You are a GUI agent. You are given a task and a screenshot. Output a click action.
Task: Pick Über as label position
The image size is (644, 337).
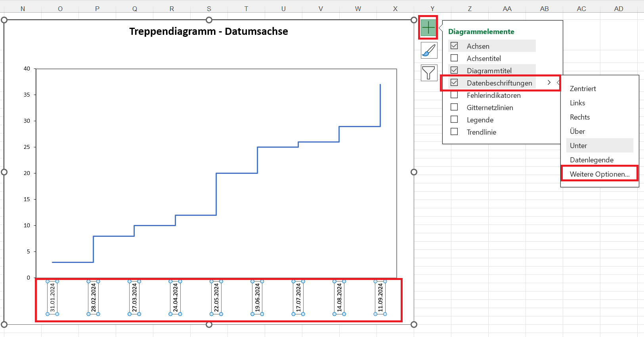[577, 131]
